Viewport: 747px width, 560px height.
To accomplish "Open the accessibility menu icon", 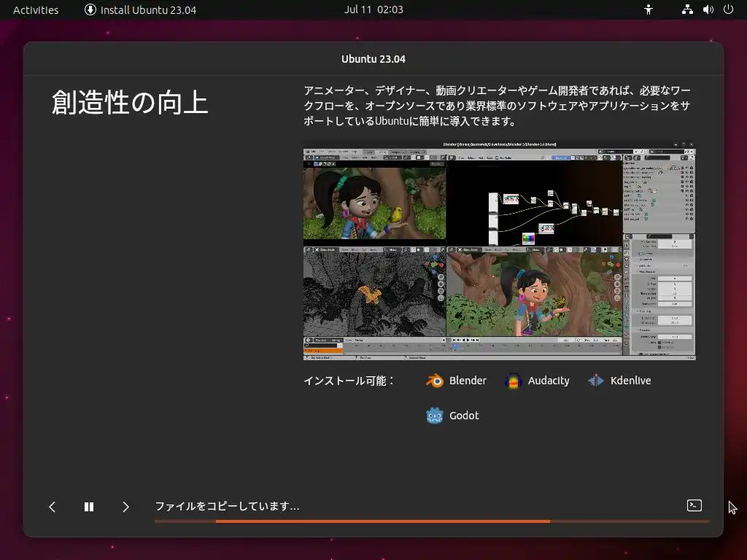I will [649, 9].
